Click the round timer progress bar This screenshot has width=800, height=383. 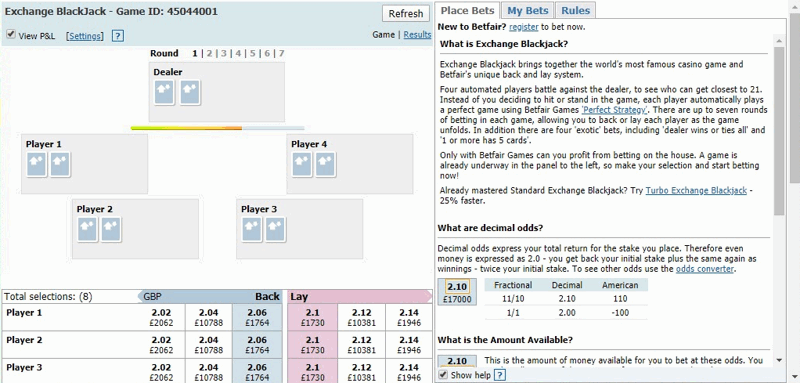point(217,128)
